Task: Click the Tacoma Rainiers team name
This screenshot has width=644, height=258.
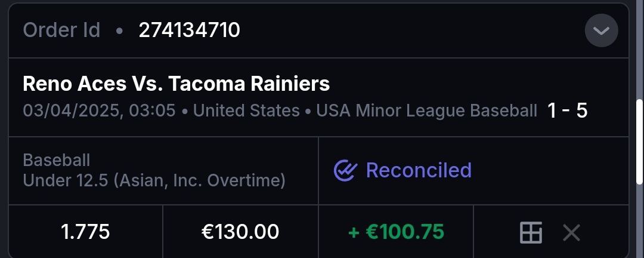Action: tap(249, 84)
